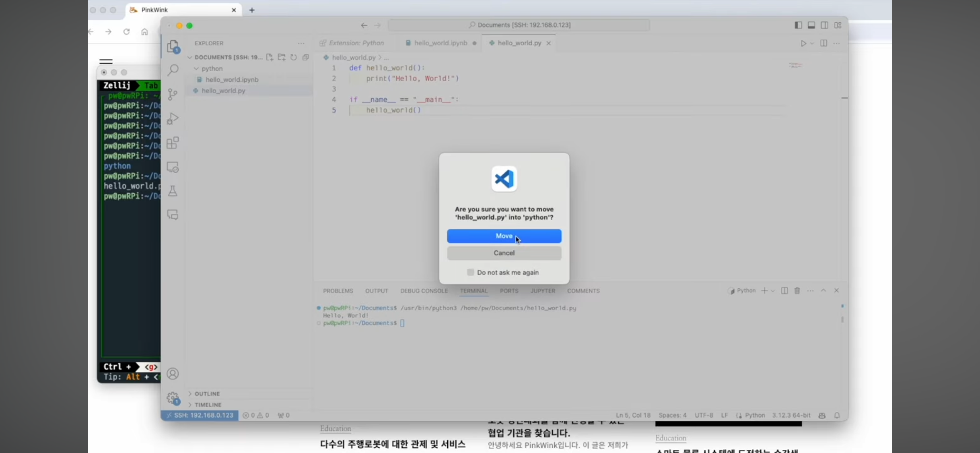
Task: Open the Testing flask icon
Action: (x=173, y=191)
